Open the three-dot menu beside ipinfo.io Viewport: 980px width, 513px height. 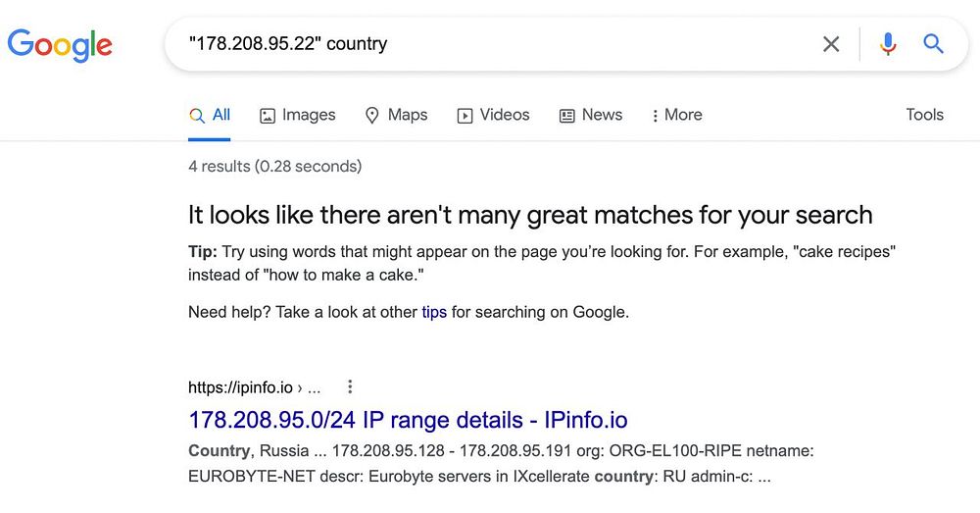(350, 387)
